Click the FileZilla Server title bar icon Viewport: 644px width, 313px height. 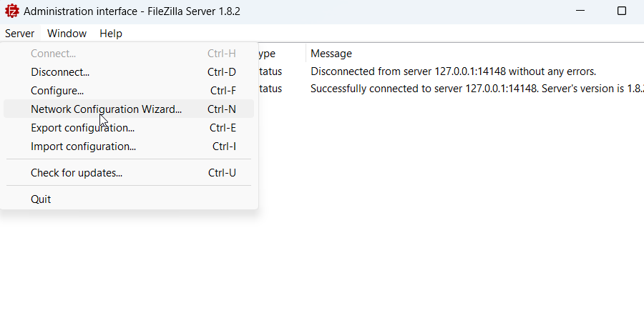point(12,11)
